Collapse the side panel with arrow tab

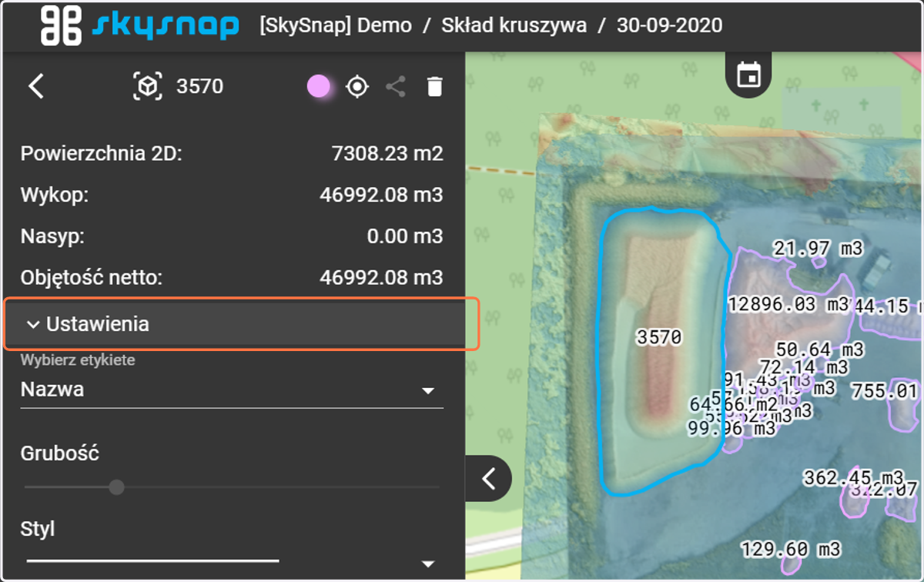489,479
